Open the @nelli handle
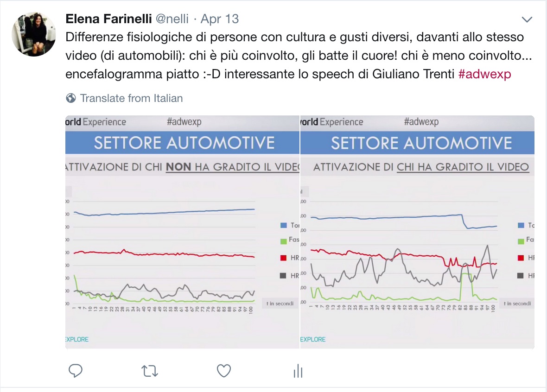Image resolution: width=547 pixels, height=392 pixels. [x=172, y=19]
